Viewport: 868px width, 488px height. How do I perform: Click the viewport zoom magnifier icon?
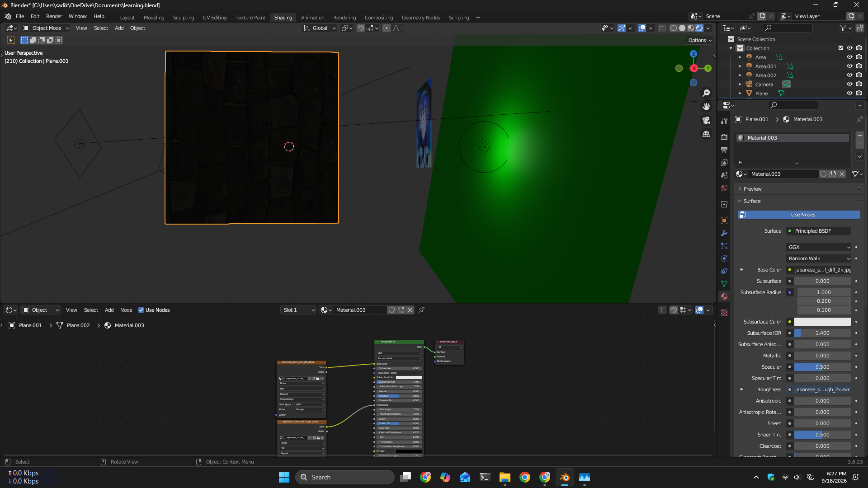[706, 93]
